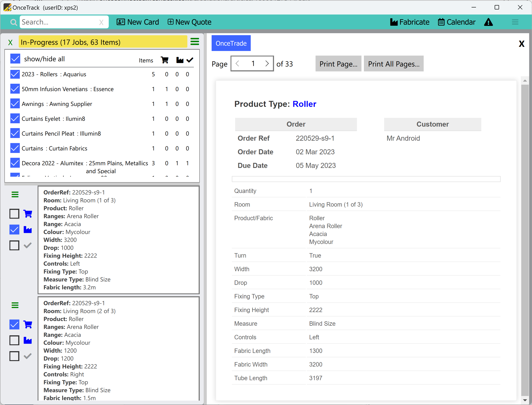Click the search magnifier icon
The width and height of the screenshot is (532, 405).
(14, 22)
